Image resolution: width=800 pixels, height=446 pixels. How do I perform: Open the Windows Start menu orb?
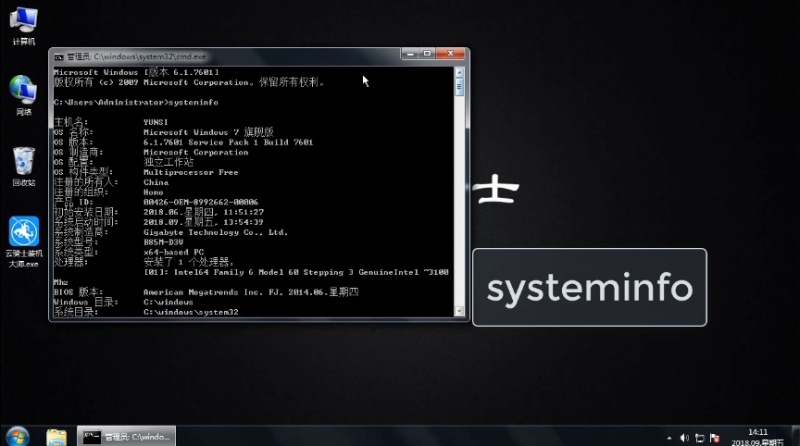pyautogui.click(x=18, y=437)
